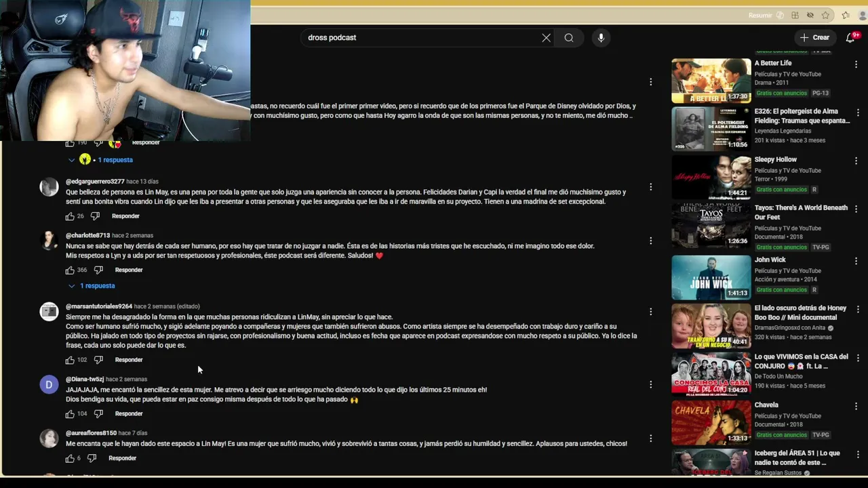Open the Sleepy Hollow video menu
This screenshot has height=488, width=868.
tap(856, 161)
